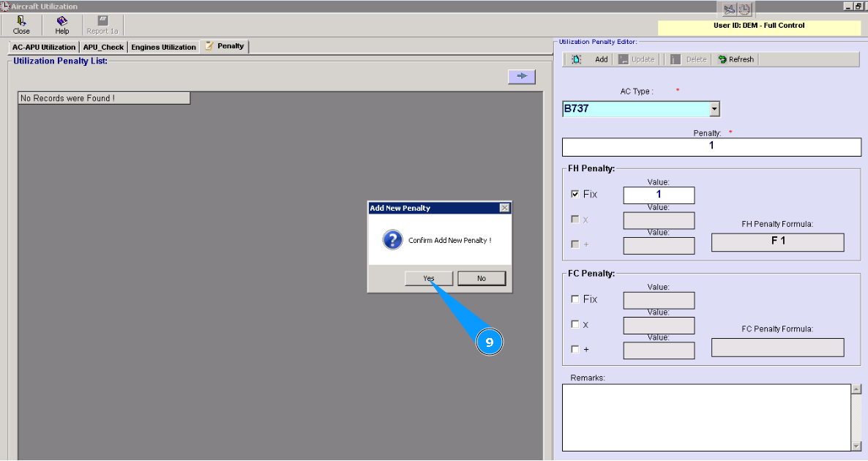Enable the FC Penalty + checkbox
Screen dimensions: 868x461
575,349
